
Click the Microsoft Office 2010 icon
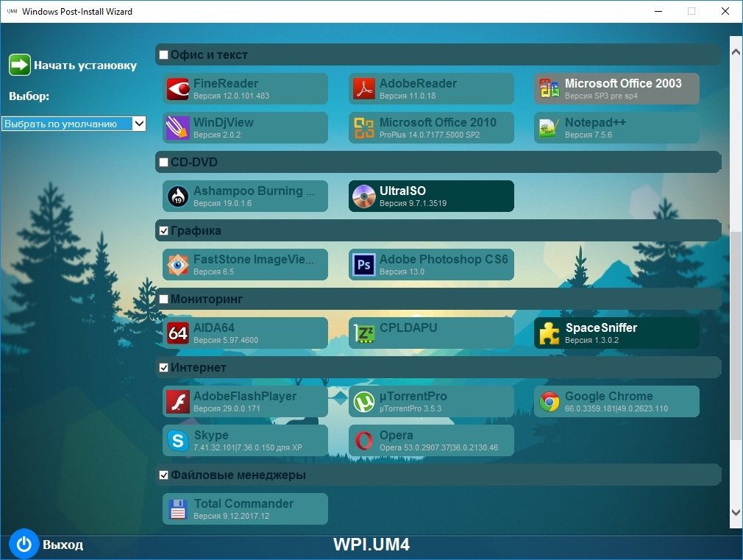click(x=364, y=127)
